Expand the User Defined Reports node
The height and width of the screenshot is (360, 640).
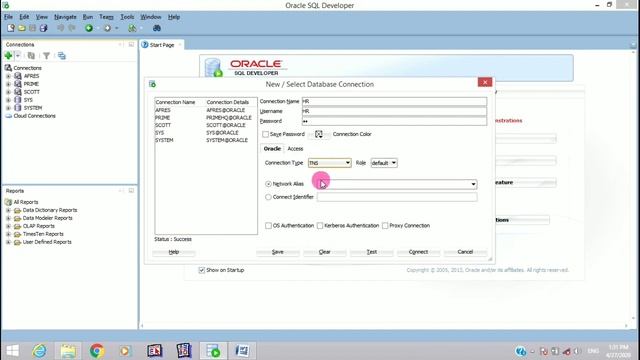[8, 242]
